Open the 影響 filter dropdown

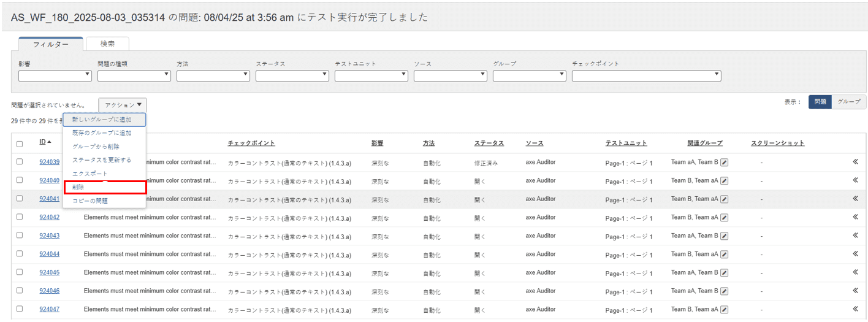(55, 75)
